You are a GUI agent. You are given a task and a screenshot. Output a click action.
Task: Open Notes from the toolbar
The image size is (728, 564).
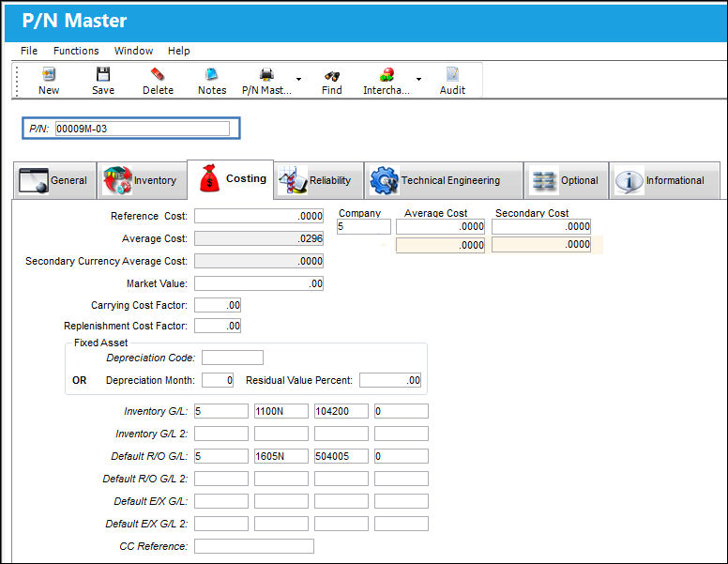[212, 74]
